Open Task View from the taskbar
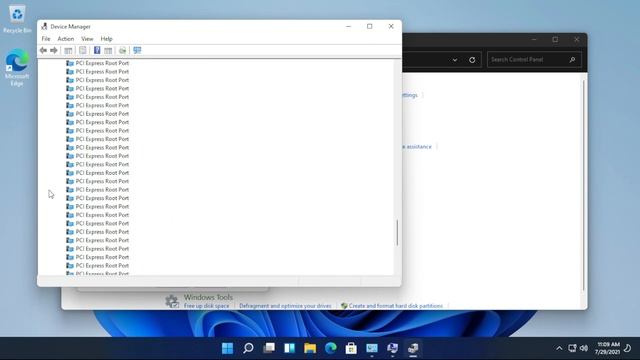This screenshot has height=360, width=640. tap(269, 348)
